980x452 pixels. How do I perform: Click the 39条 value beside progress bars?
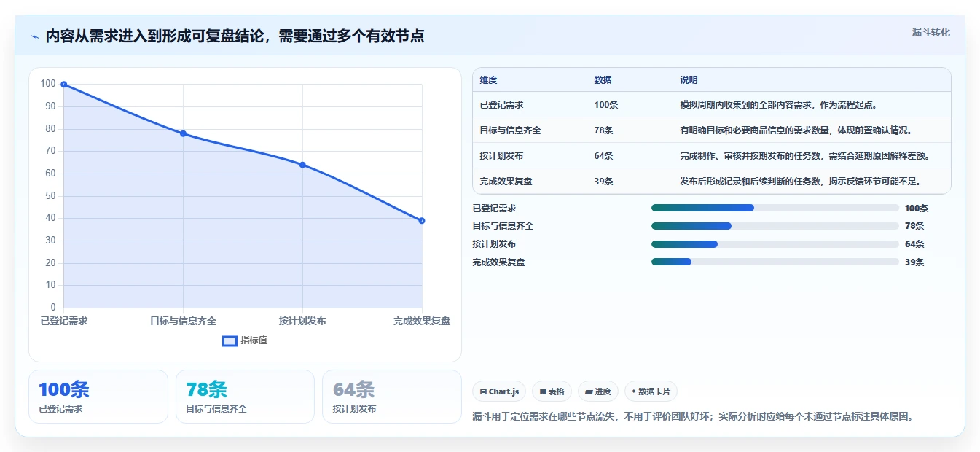(x=914, y=262)
